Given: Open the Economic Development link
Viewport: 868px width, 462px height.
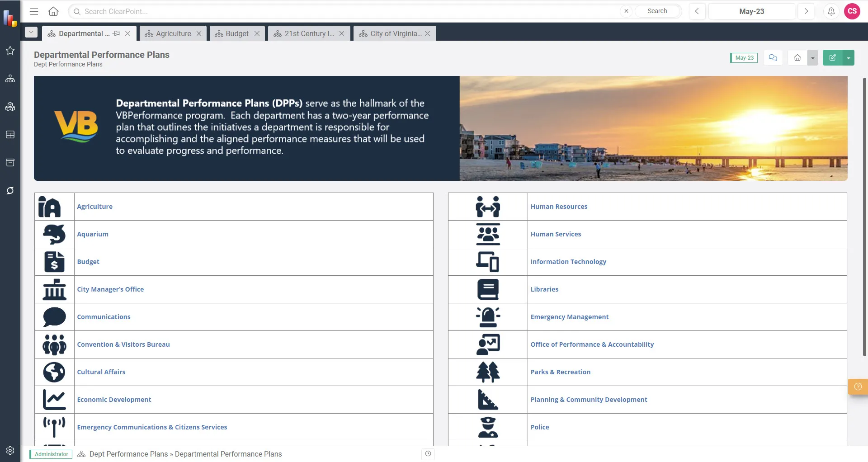Looking at the screenshot, I should [114, 400].
